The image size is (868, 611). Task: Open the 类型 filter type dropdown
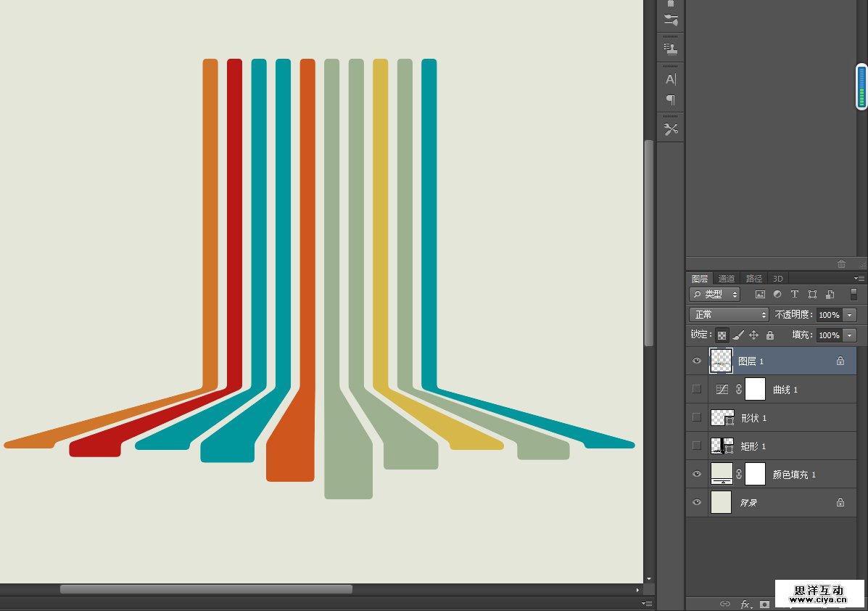[x=714, y=295]
